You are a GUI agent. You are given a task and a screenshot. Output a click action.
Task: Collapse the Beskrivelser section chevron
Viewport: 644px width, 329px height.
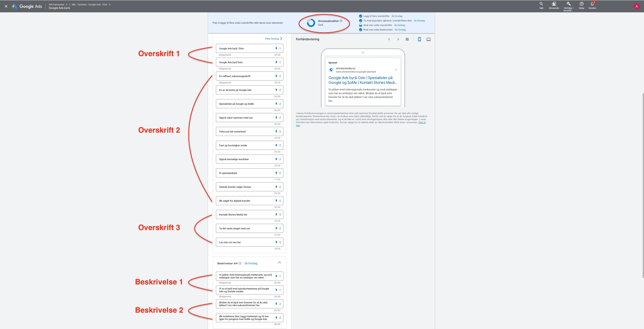click(279, 263)
